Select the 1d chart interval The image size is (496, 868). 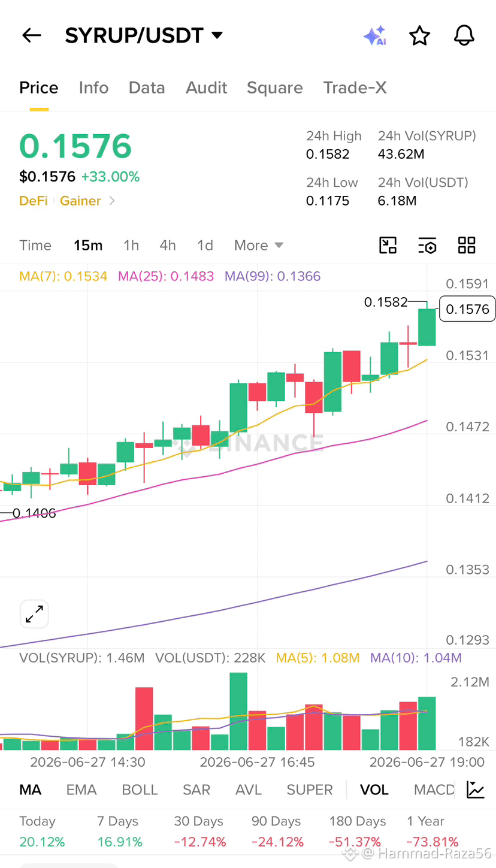205,245
